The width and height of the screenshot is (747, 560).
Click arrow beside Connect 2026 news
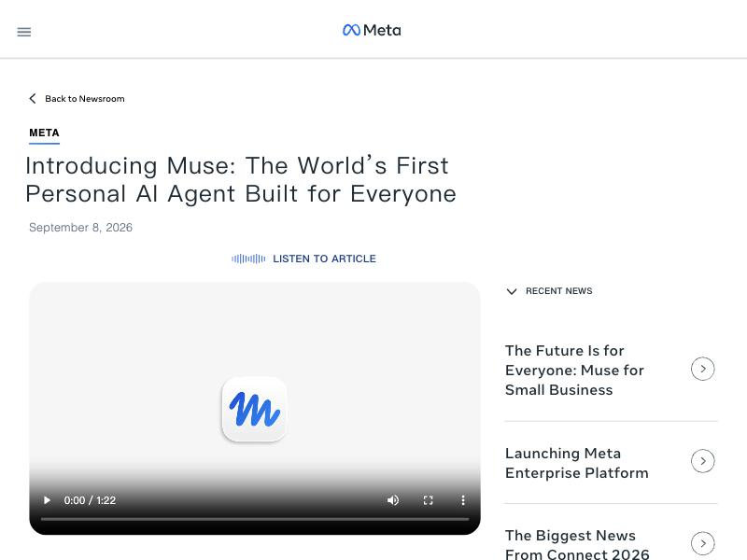[703, 543]
